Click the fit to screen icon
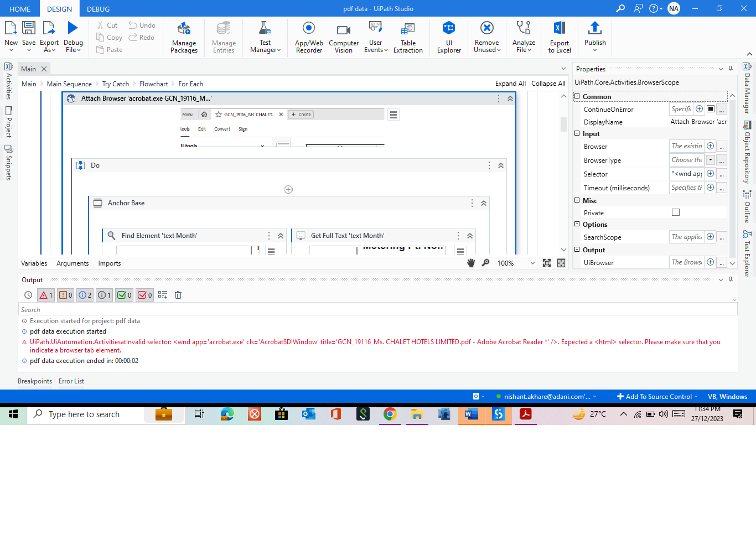Viewport: 756px width, 550px height. point(547,263)
